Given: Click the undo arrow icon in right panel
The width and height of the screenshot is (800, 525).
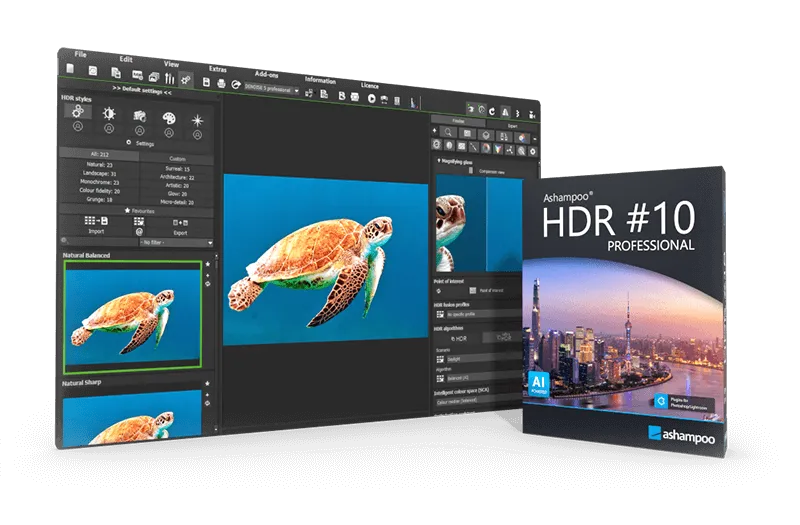Looking at the screenshot, I should [492, 111].
